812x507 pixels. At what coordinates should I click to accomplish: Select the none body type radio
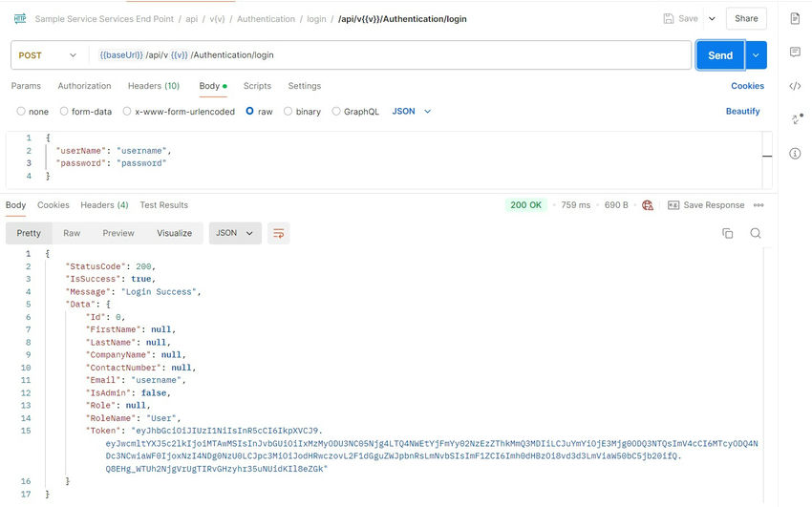21,111
